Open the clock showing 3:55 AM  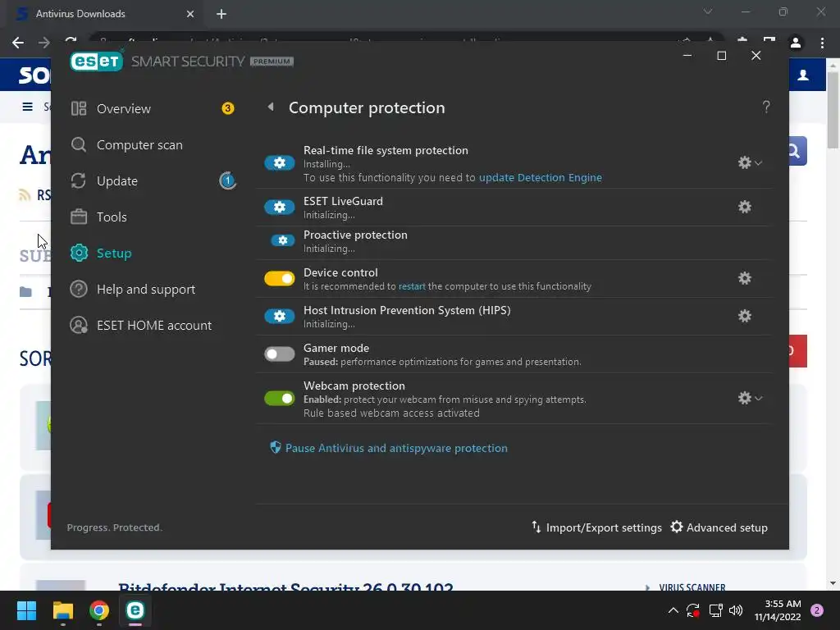pyautogui.click(x=778, y=610)
